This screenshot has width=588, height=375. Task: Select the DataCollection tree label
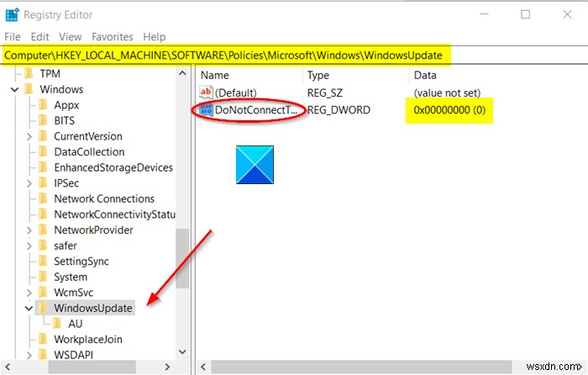pos(89,151)
